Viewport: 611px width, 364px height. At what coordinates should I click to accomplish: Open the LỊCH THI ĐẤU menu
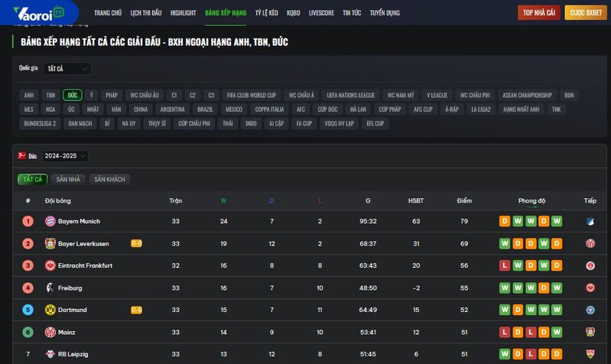pos(146,13)
